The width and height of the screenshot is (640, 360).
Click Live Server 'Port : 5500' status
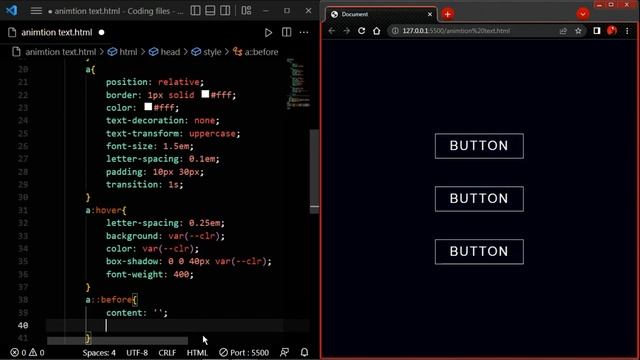tap(244, 352)
